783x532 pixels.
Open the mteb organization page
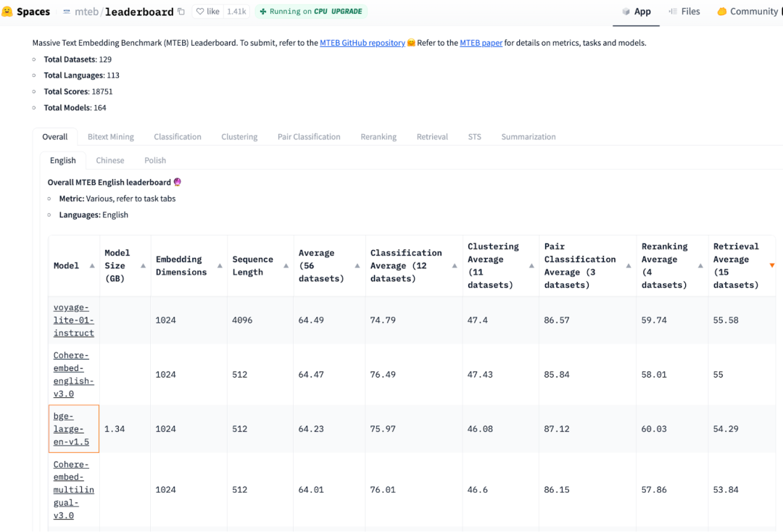(86, 12)
